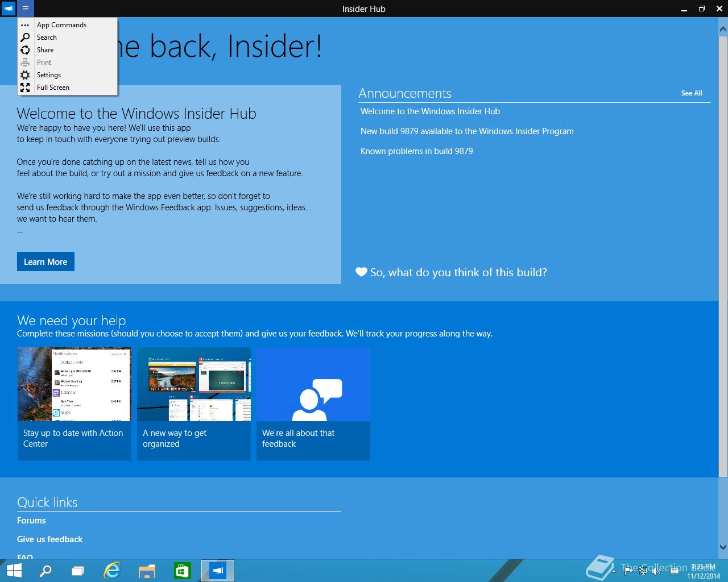The width and height of the screenshot is (728, 582).
Task: Click the volume speaker tray icon
Action: click(x=656, y=571)
